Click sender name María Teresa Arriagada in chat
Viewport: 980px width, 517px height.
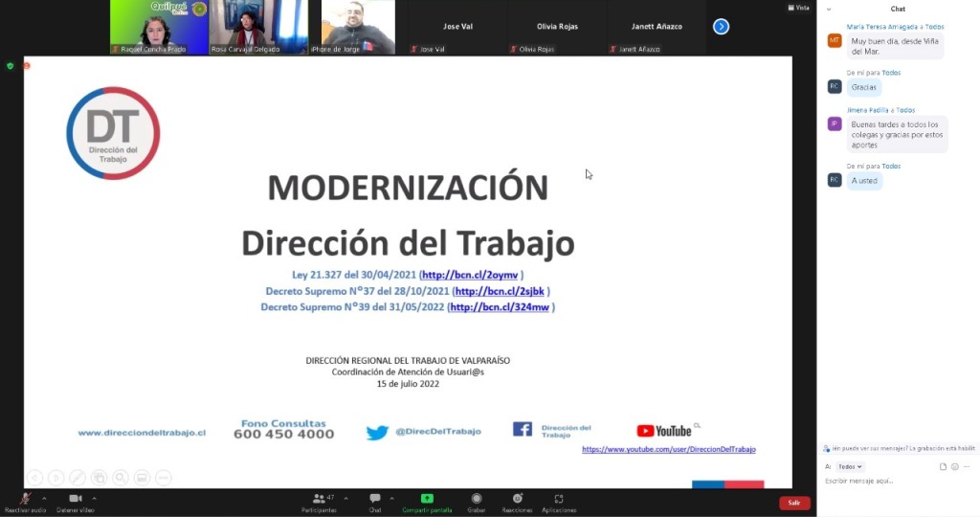(881, 27)
